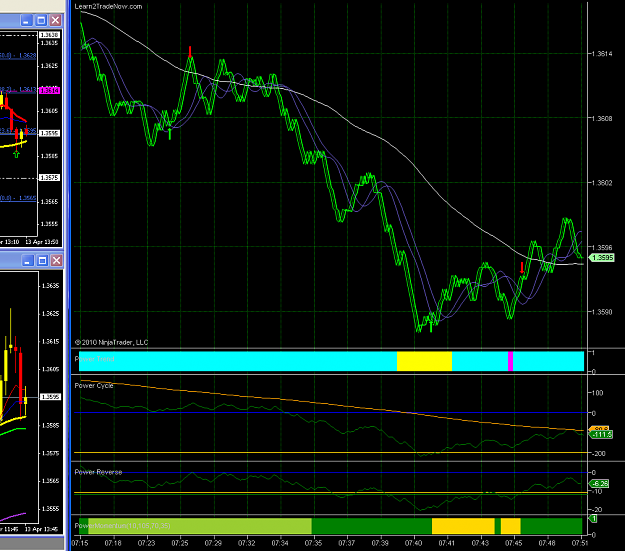
Task: Click the 100 label on Power Cycle axis
Action: (597, 393)
